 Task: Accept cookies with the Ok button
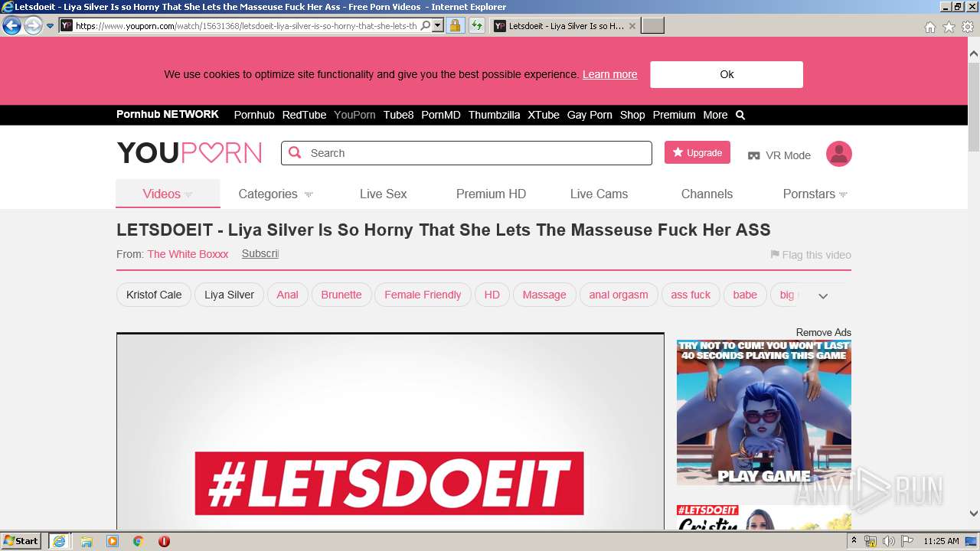[727, 74]
